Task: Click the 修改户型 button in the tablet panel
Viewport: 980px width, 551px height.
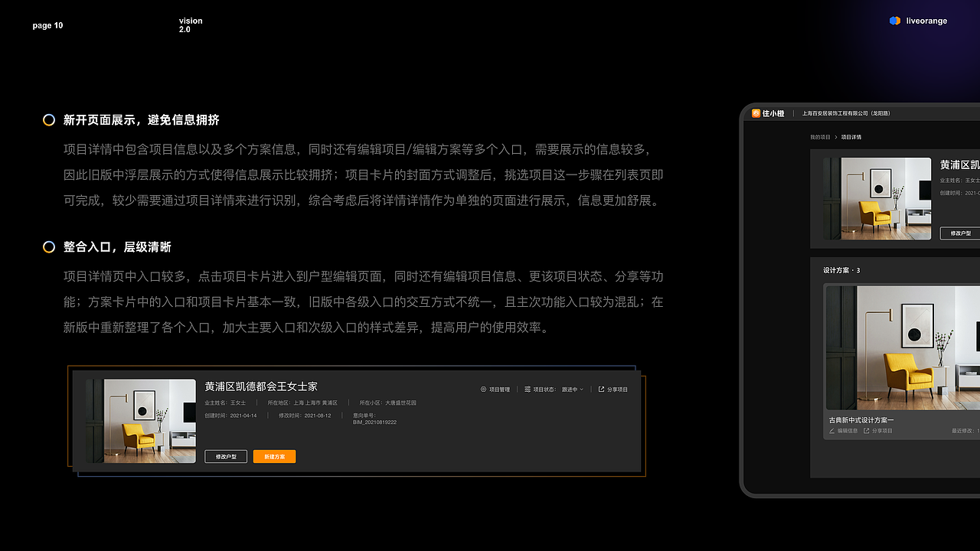Action: tap(959, 233)
